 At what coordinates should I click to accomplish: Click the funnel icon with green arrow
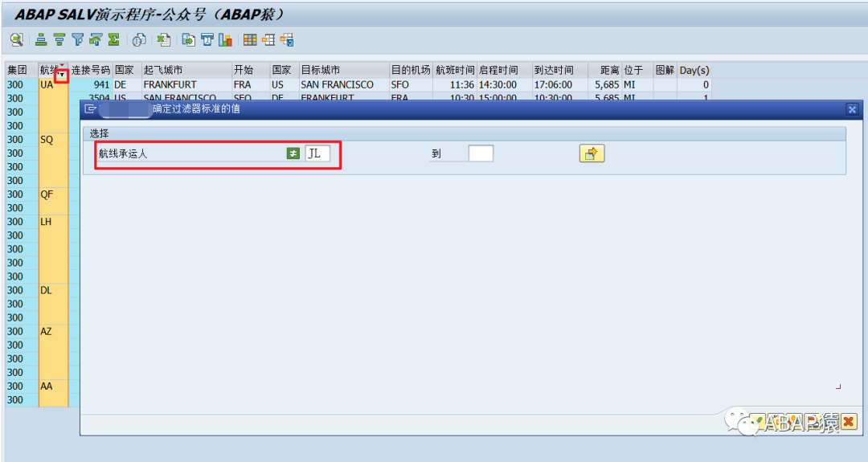point(96,40)
